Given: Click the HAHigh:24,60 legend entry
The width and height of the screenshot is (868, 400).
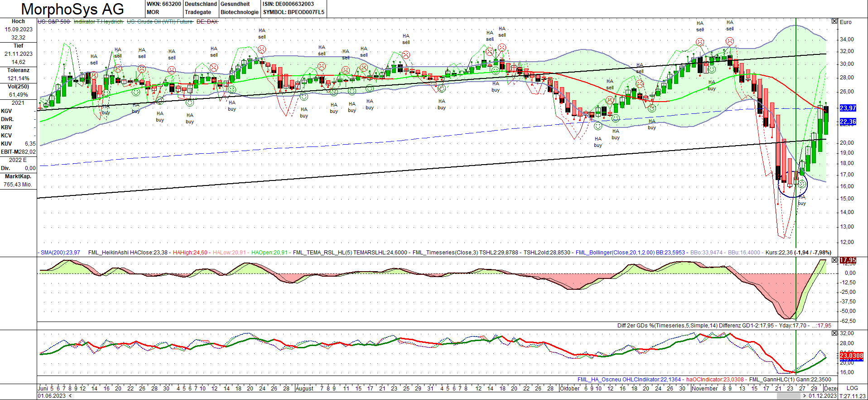Looking at the screenshot, I should tap(190, 253).
